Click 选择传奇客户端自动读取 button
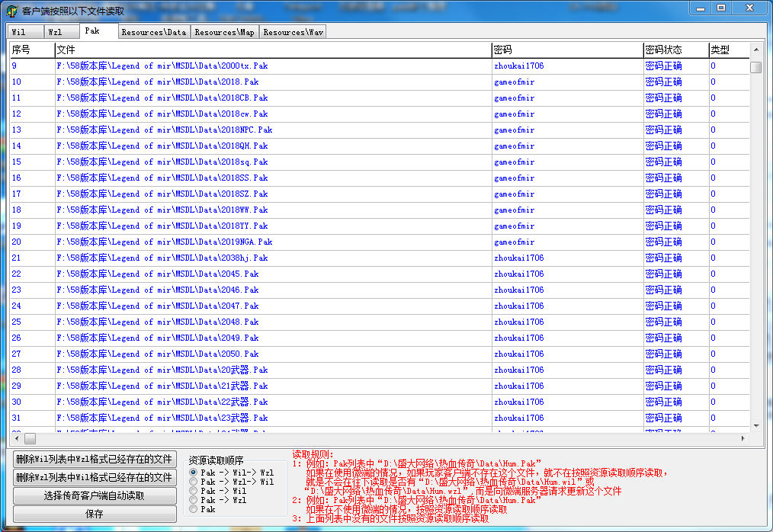 click(95, 495)
